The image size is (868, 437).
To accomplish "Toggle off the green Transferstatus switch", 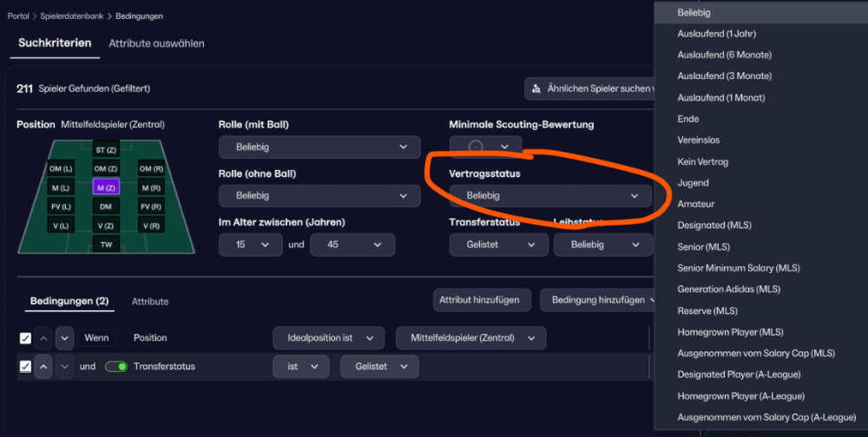I will tap(115, 367).
